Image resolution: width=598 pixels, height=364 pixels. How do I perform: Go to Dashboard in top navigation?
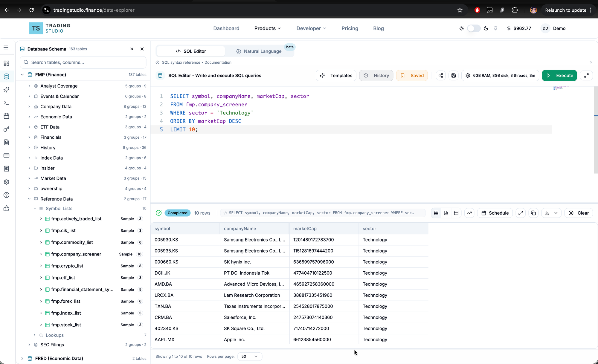[226, 28]
